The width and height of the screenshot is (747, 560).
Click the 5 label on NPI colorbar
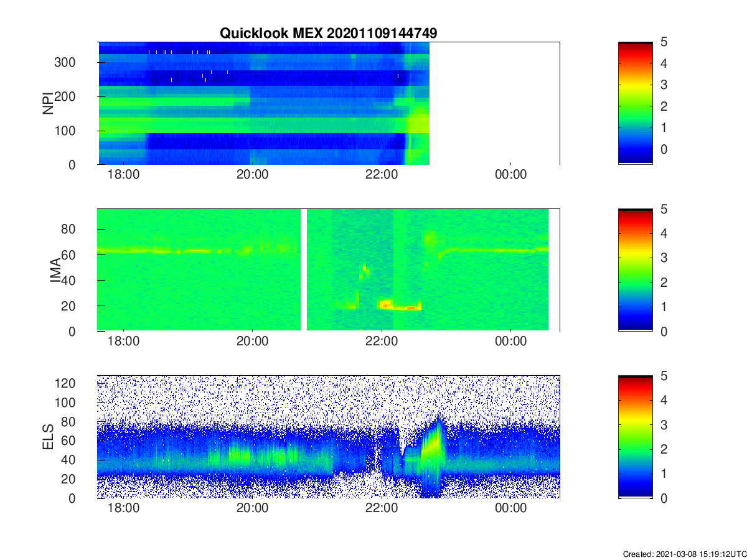664,42
